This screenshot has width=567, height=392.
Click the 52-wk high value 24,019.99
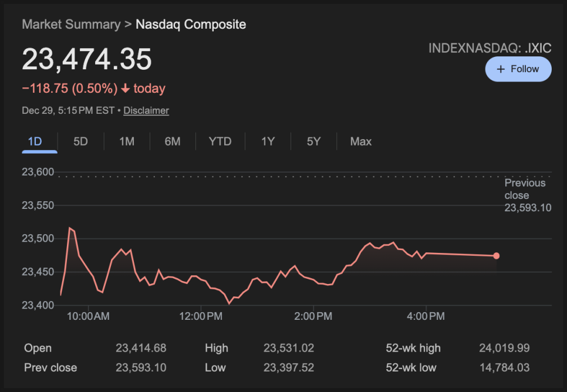click(x=504, y=348)
